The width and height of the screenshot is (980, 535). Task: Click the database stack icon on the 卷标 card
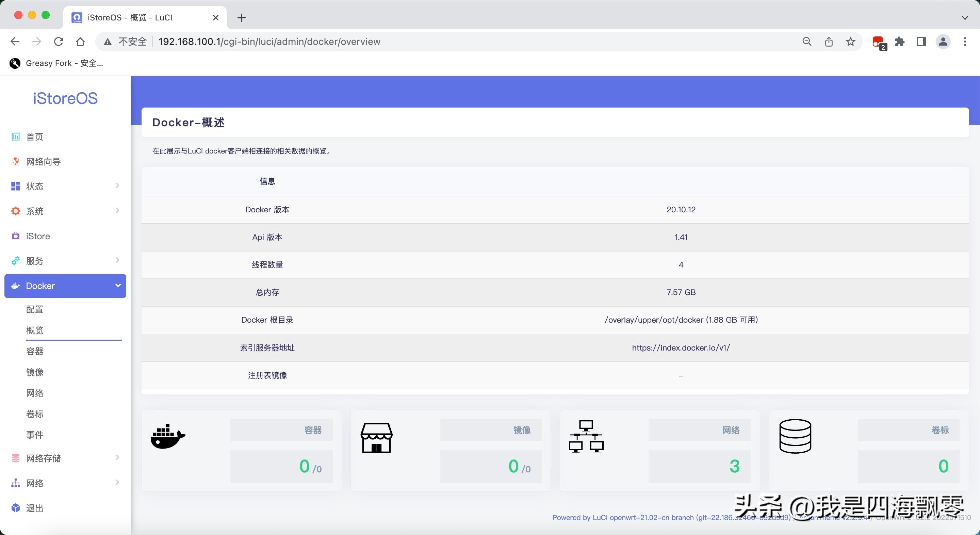pos(795,437)
